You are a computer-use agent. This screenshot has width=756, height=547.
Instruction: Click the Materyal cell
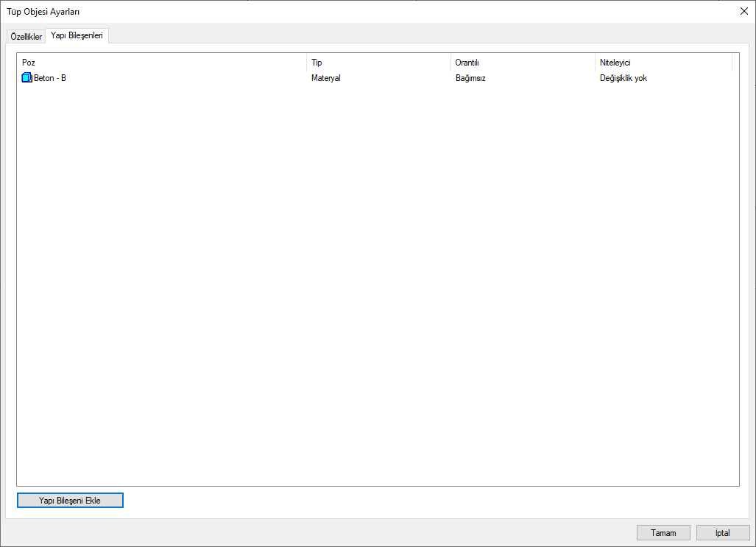pos(326,77)
